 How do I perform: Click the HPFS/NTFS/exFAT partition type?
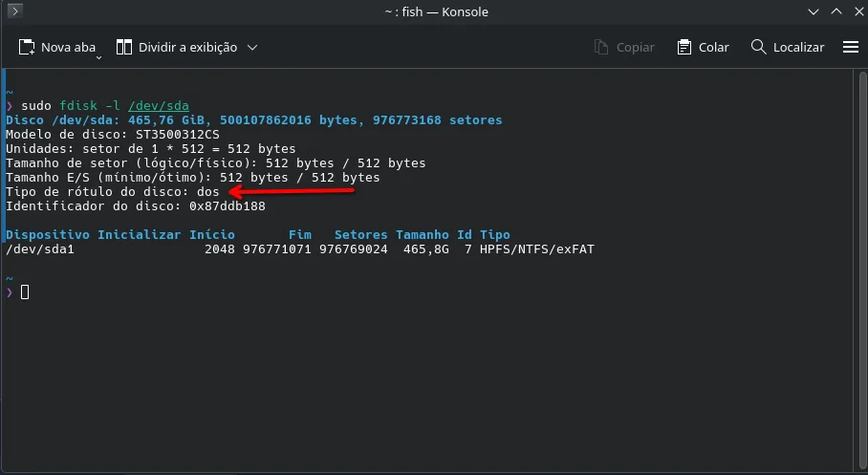(537, 249)
